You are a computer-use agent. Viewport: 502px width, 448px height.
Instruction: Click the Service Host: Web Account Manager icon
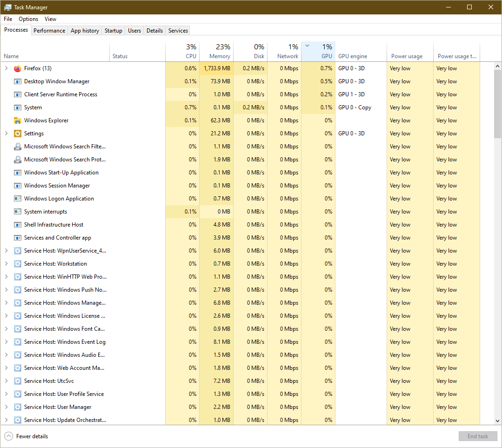pos(18,368)
